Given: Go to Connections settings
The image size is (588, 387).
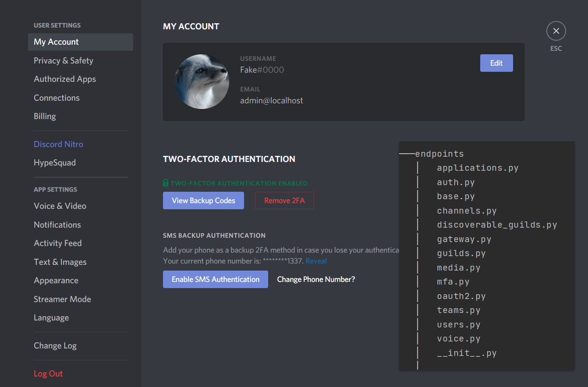Looking at the screenshot, I should click(x=57, y=98).
